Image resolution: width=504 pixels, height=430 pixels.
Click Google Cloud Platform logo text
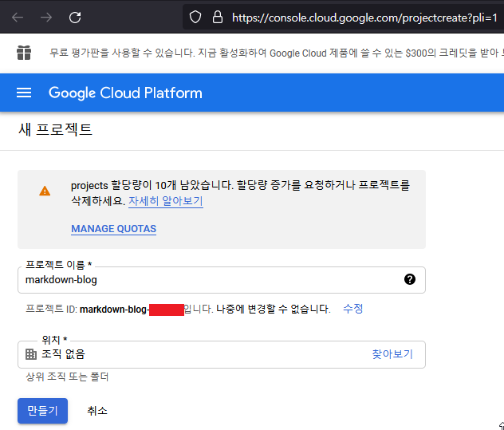coord(125,93)
